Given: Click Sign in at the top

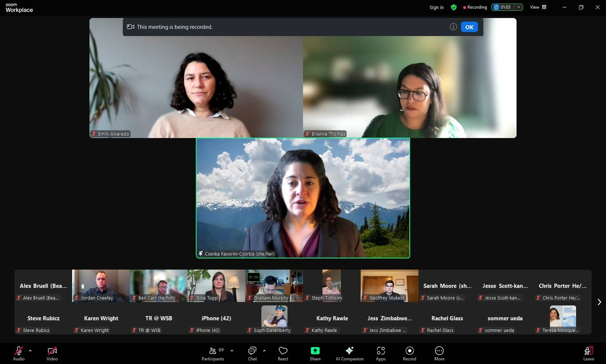Looking at the screenshot, I should [436, 7].
